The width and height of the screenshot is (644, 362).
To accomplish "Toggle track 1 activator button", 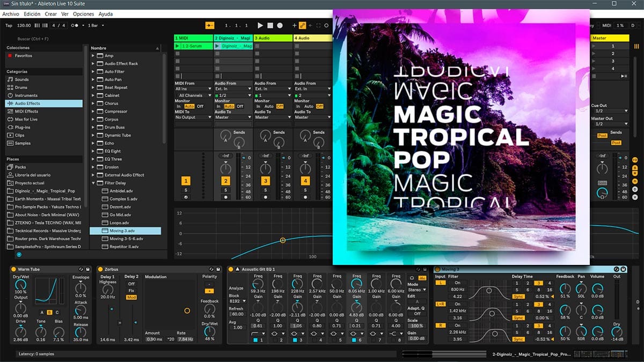I will point(186,181).
